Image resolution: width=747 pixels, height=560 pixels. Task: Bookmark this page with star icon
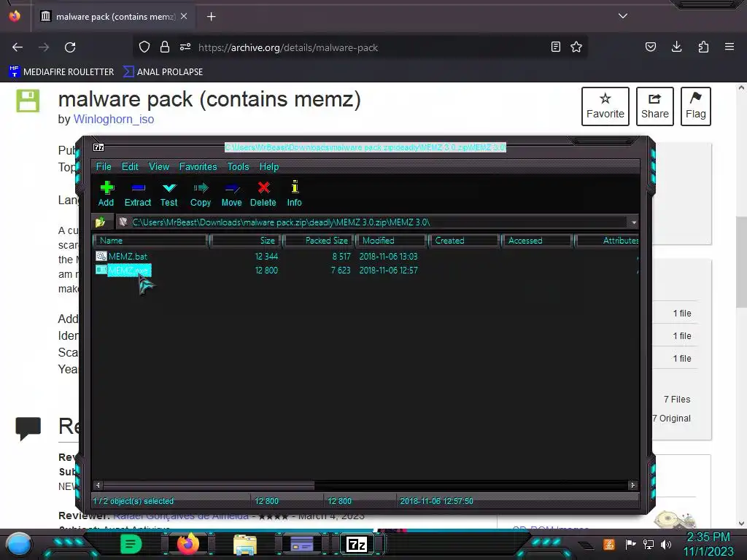576,47
